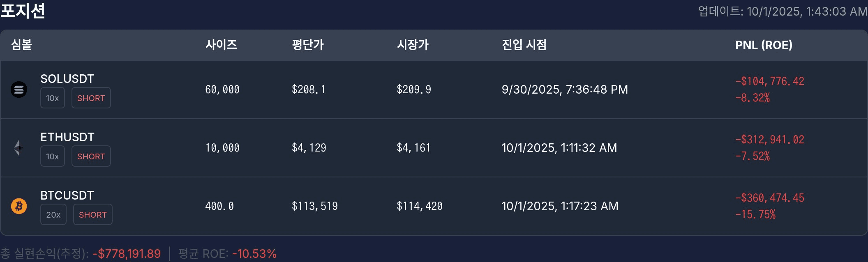
Task: Click the 20x leverage badge for BTCUSDT
Action: tap(53, 215)
